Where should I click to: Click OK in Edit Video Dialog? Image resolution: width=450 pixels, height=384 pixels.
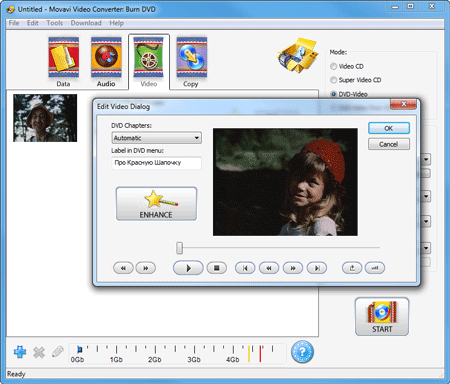[389, 128]
